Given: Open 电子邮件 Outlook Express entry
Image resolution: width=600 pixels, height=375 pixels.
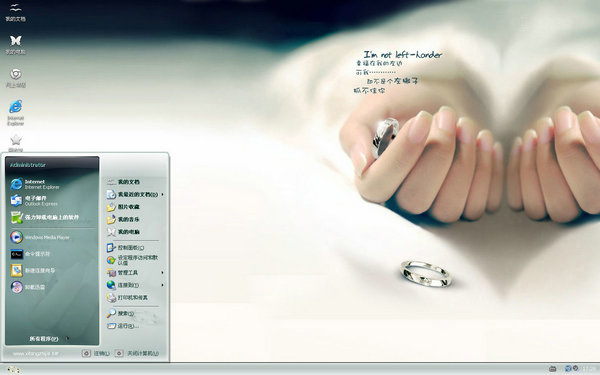Looking at the screenshot, I should (x=34, y=201).
